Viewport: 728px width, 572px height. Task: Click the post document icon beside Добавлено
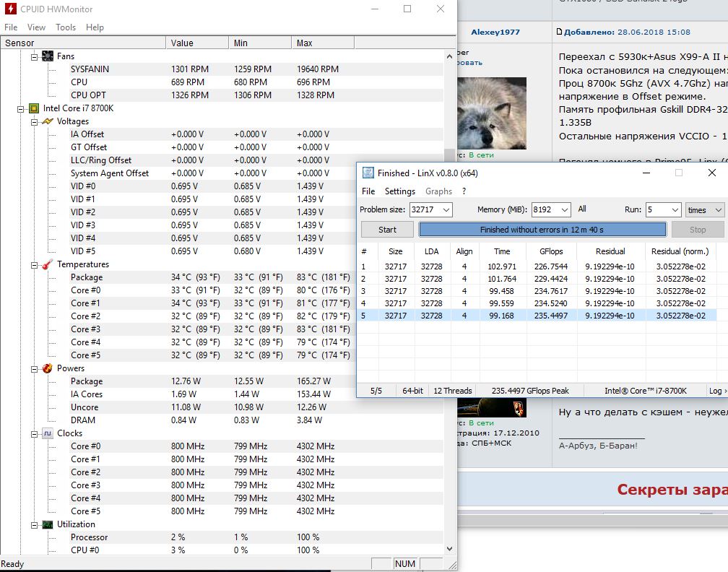(559, 32)
